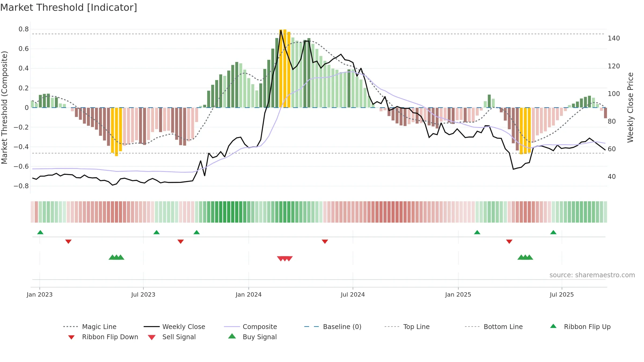This screenshot has width=644, height=362.
Task: Toggle the Top Line legend entry
Action: pyautogui.click(x=407, y=327)
